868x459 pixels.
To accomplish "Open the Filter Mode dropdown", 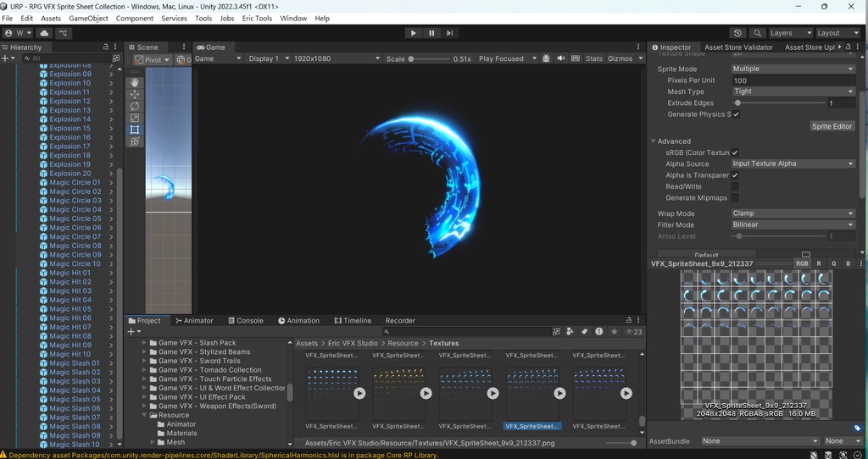I will click(x=793, y=224).
